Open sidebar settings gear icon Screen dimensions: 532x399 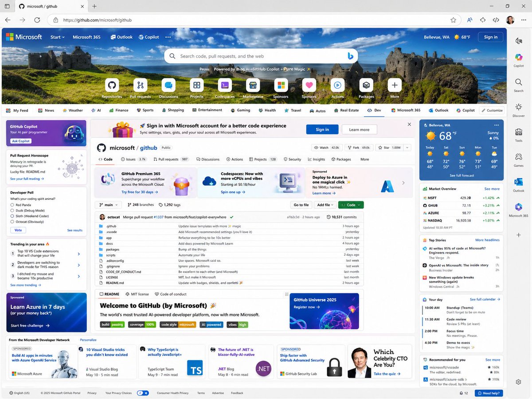click(518, 382)
